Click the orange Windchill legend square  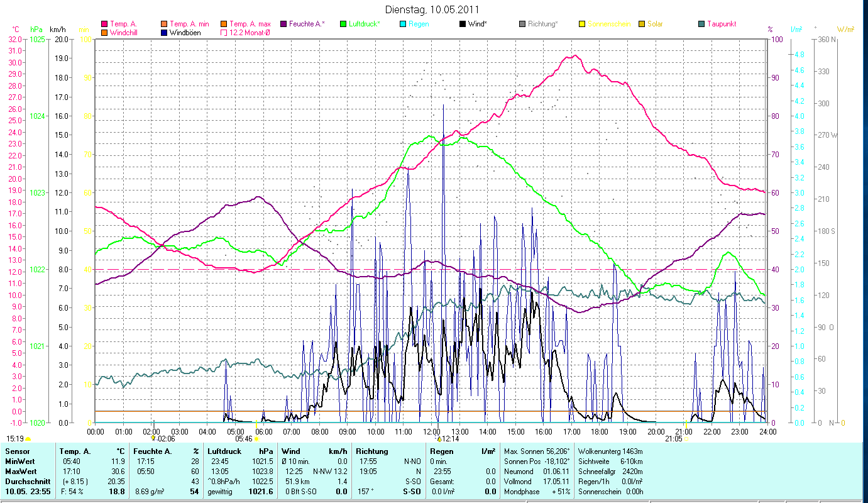click(x=104, y=32)
